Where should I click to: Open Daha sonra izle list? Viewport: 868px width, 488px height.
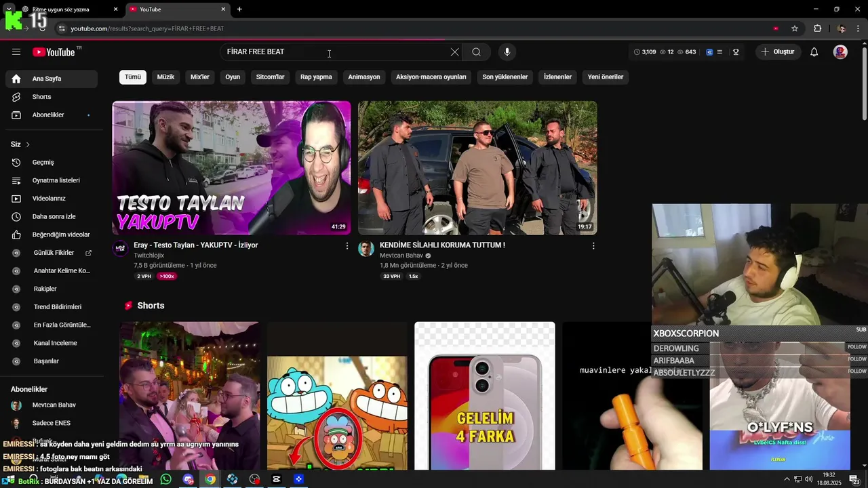tap(52, 217)
